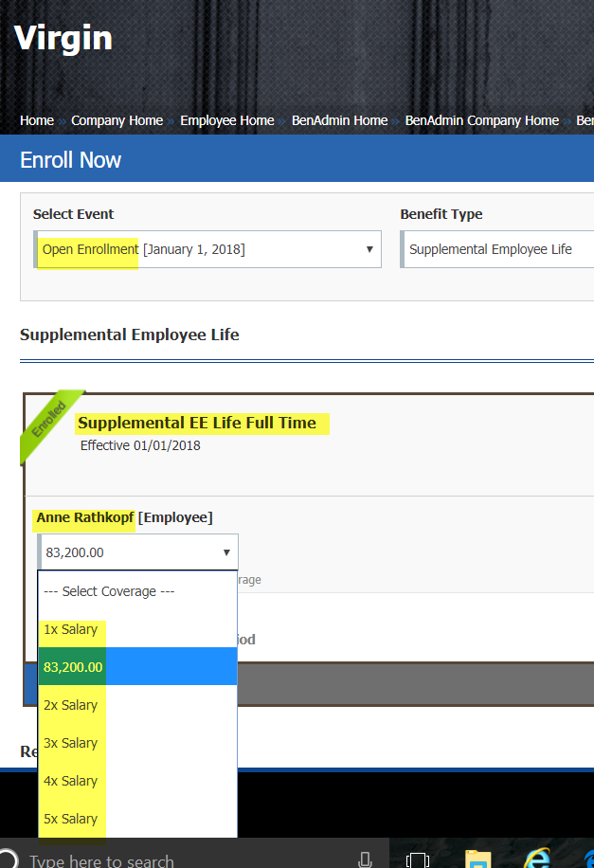The height and width of the screenshot is (868, 594).
Task: Launch Internet Explorer from the taskbar
Action: (537, 859)
